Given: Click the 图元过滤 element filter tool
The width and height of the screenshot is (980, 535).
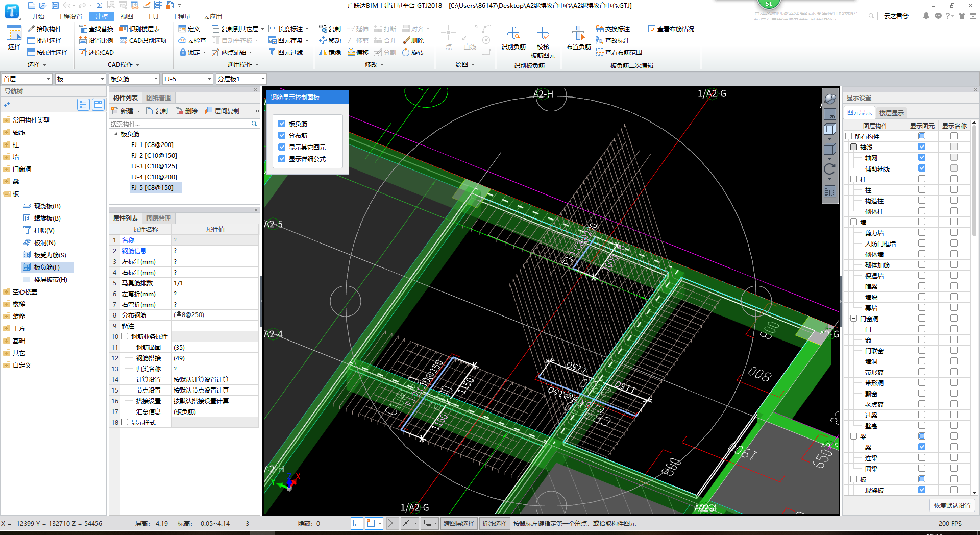Looking at the screenshot, I should (x=286, y=52).
